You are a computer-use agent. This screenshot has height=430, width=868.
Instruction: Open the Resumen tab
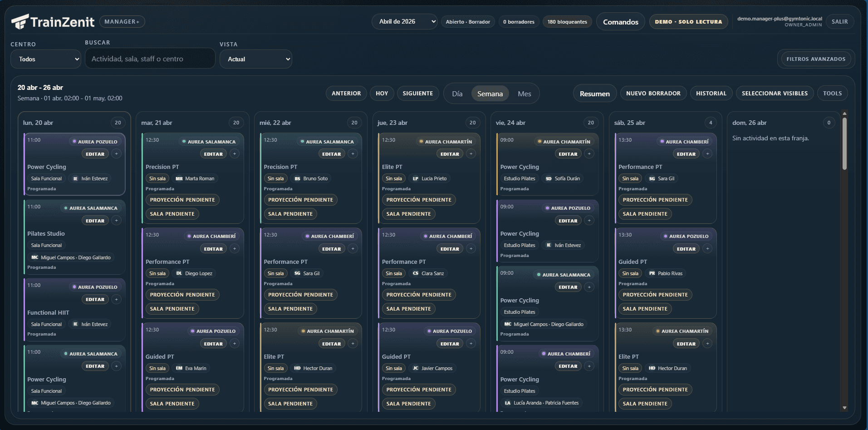(595, 94)
